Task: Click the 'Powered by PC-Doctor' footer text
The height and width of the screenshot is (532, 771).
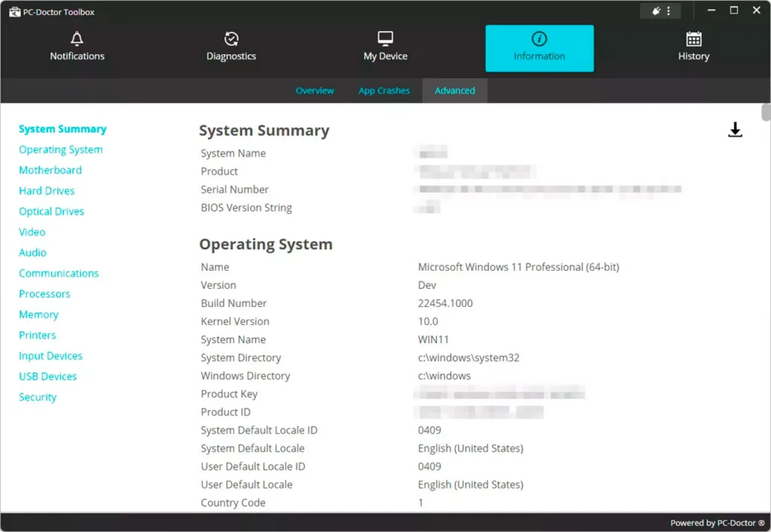Action: coord(717,523)
